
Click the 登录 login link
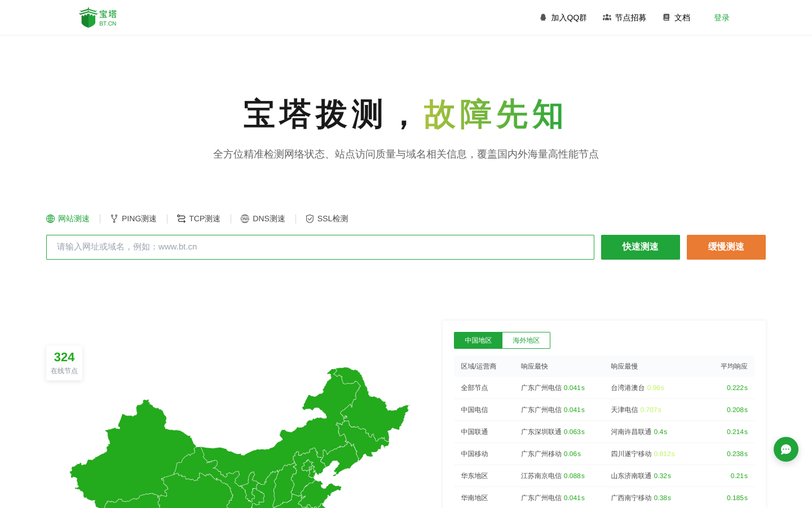tap(722, 17)
